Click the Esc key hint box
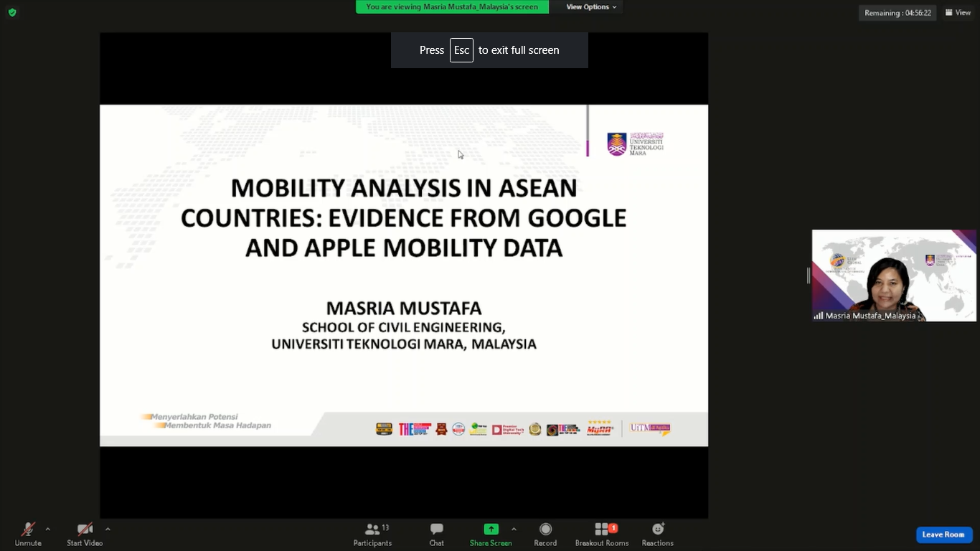Screen dimensions: 980x551 (461, 50)
